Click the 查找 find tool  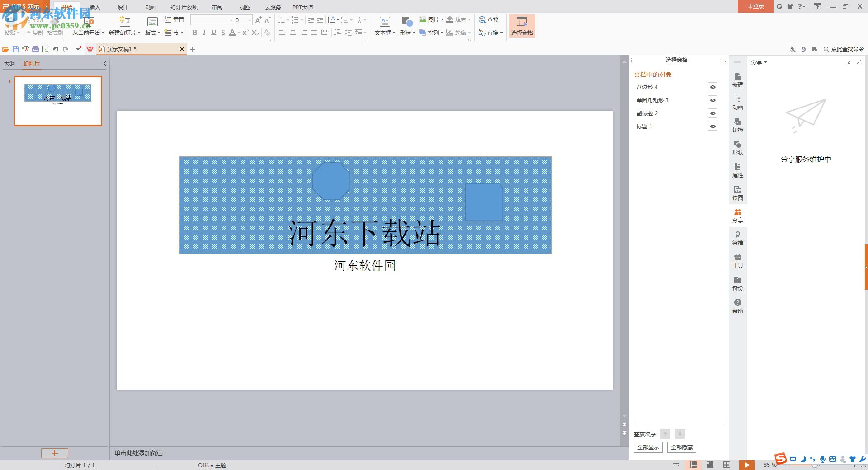(x=491, y=19)
